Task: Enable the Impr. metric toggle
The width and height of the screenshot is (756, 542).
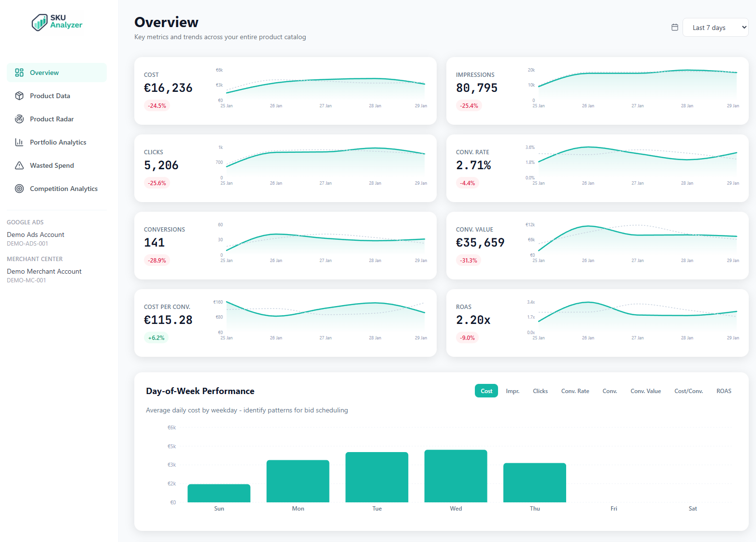Action: click(x=513, y=391)
